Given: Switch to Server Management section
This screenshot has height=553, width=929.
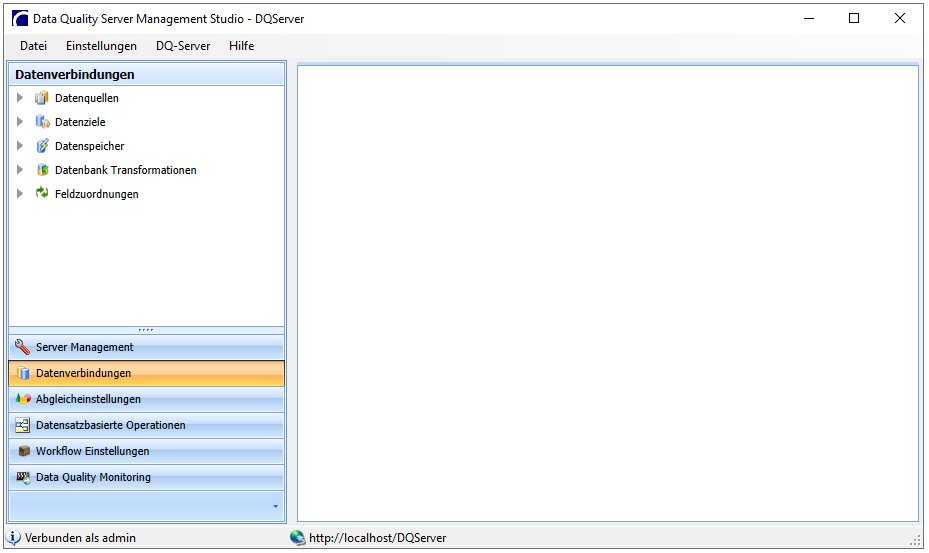Looking at the screenshot, I should click(x=146, y=347).
